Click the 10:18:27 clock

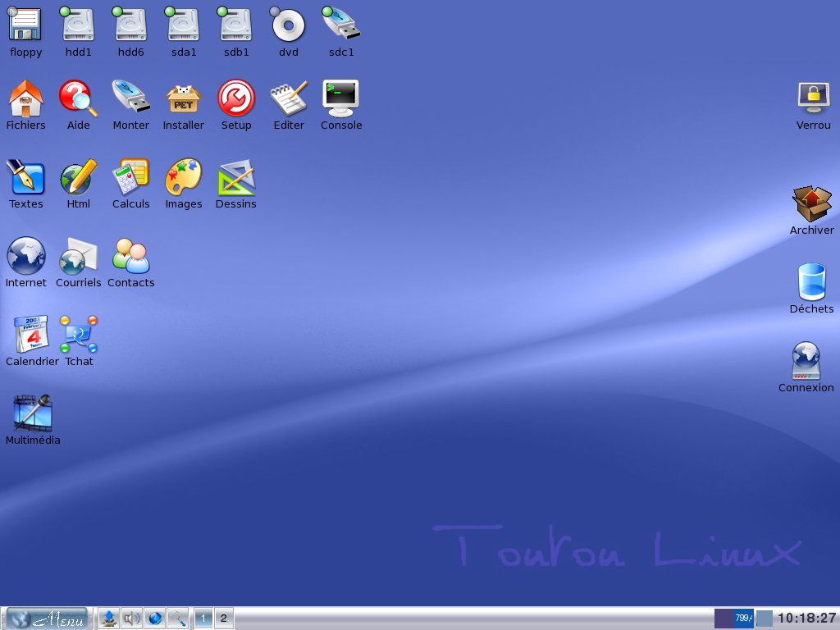tap(806, 619)
